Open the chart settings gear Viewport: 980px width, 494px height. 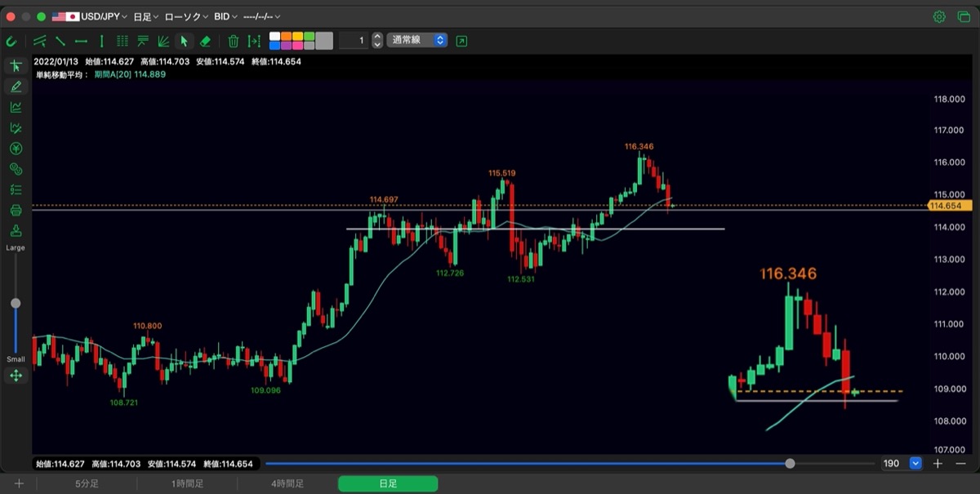point(939,16)
